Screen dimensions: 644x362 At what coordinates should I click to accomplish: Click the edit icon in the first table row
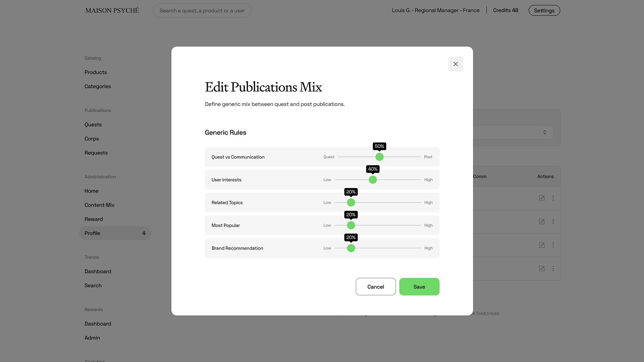(542, 198)
